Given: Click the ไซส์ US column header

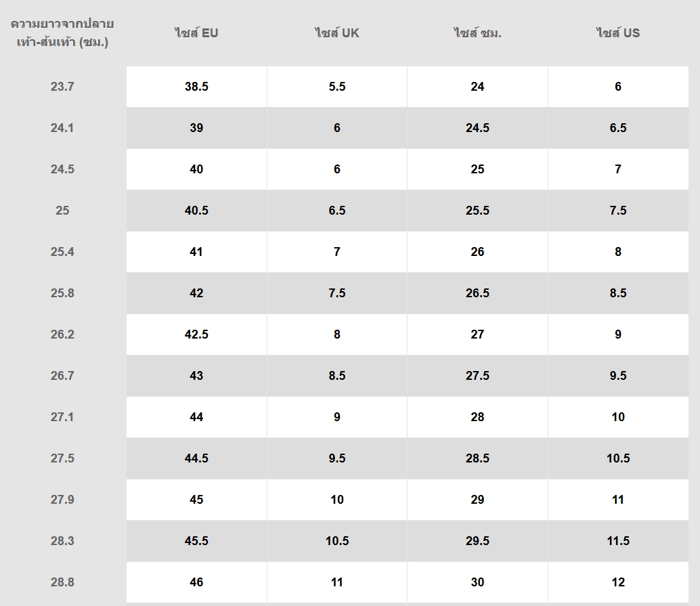Looking at the screenshot, I should pyautogui.click(x=618, y=33).
